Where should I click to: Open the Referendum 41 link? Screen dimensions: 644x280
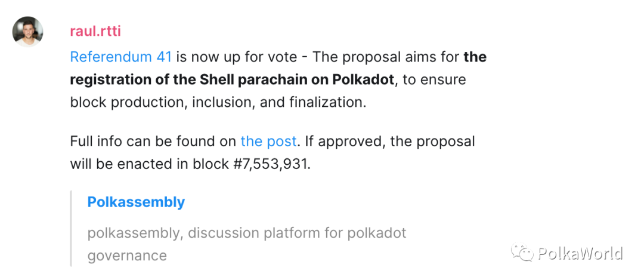point(120,57)
